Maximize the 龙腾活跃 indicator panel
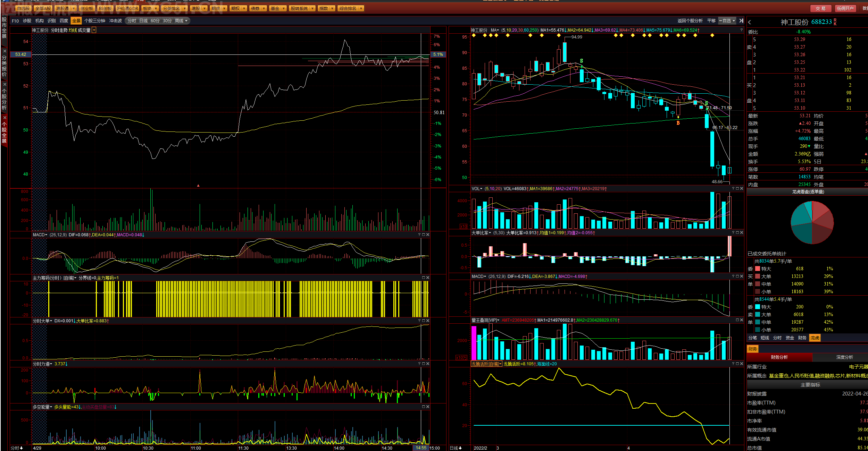Viewport: 868px width, 451px height. pyautogui.click(x=737, y=364)
